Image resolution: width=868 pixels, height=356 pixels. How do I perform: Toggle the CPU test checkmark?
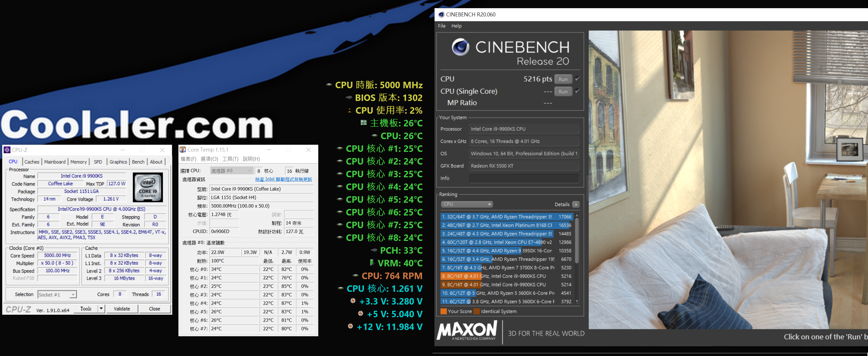tap(577, 79)
